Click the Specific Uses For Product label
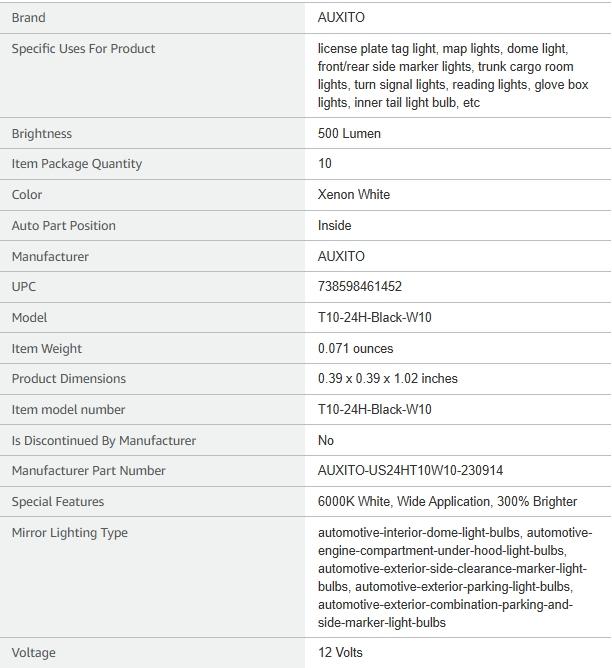The width and height of the screenshot is (612, 668). [83, 48]
